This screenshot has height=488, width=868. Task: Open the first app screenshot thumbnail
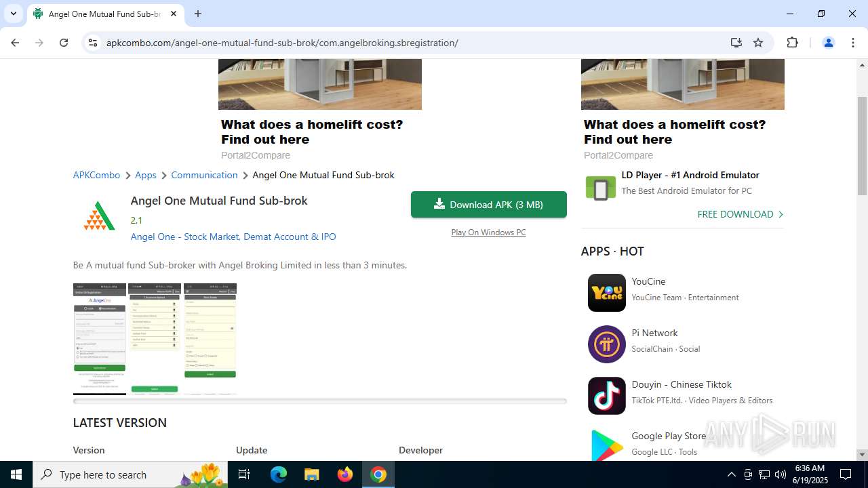(100, 339)
